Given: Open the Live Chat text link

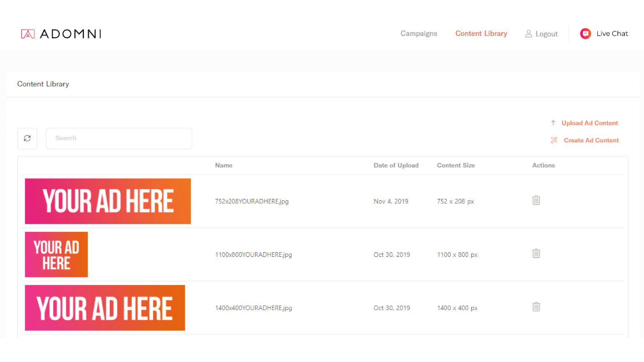Looking at the screenshot, I should coord(612,34).
